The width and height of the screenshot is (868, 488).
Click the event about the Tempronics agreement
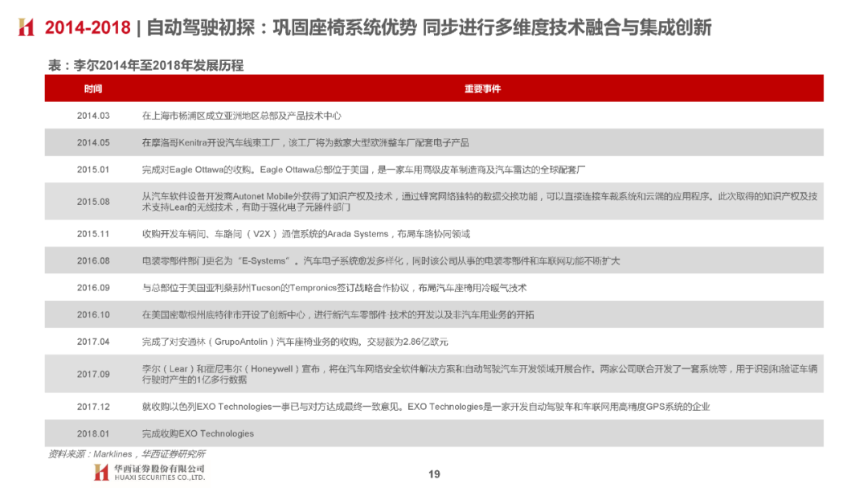tap(334, 288)
